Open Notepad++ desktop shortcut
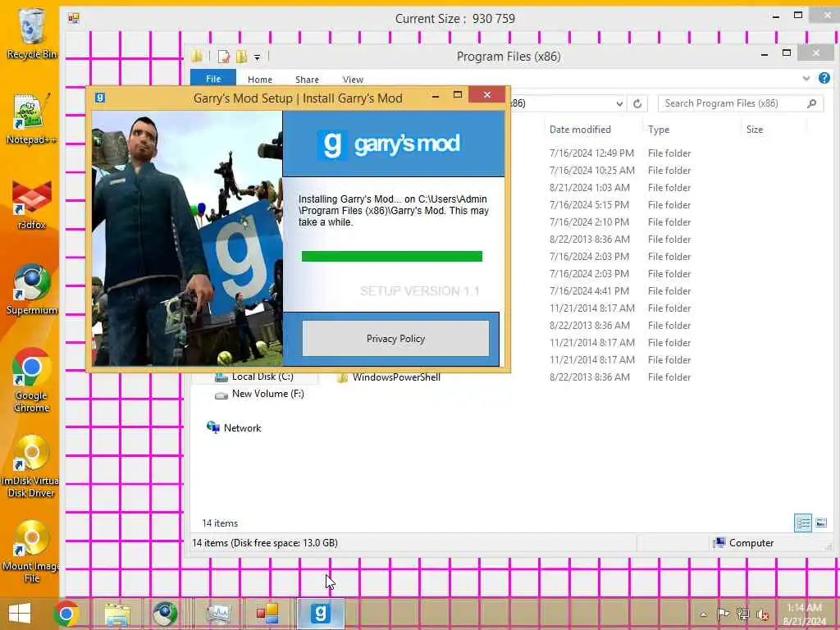 point(31,119)
